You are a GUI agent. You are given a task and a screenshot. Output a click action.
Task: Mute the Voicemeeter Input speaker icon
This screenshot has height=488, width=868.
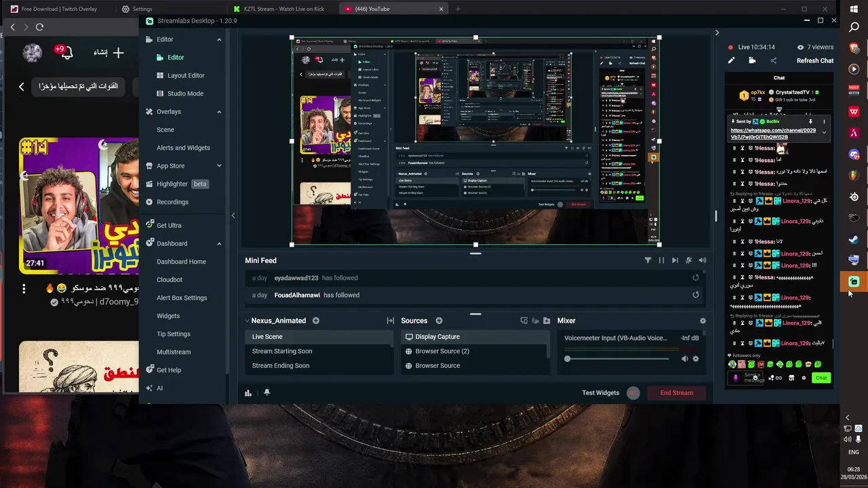coord(684,359)
